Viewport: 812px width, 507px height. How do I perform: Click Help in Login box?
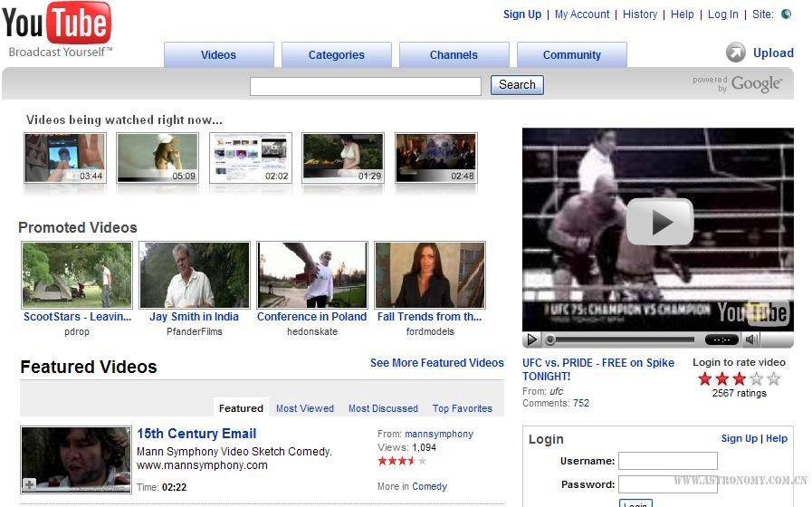coord(777,438)
